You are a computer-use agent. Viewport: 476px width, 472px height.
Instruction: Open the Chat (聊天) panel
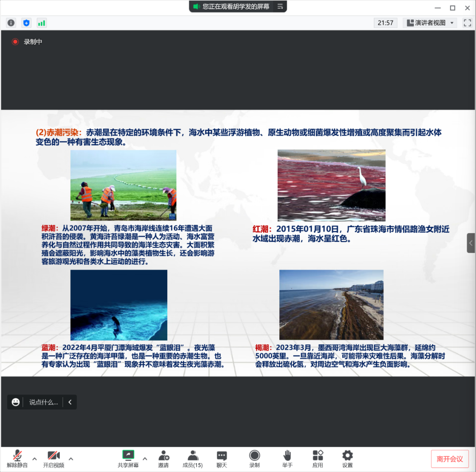tap(222, 459)
